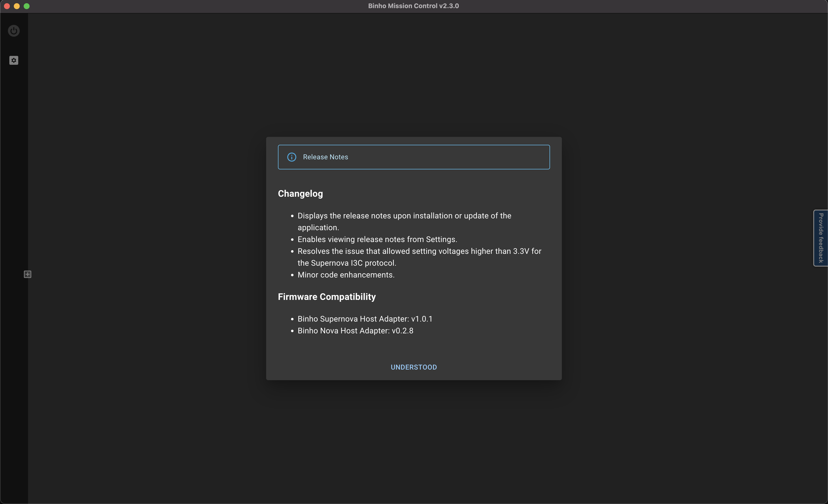Maximize the window with green button
The width and height of the screenshot is (828, 504).
pos(27,6)
